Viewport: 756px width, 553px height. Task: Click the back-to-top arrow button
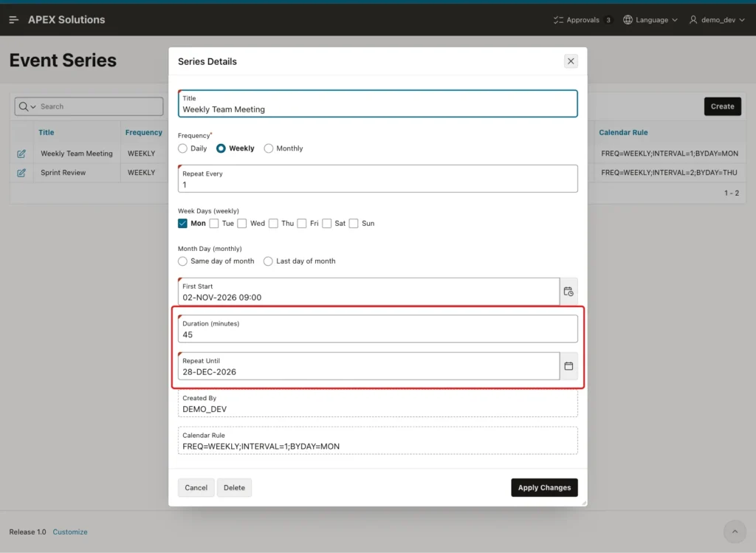(x=735, y=532)
